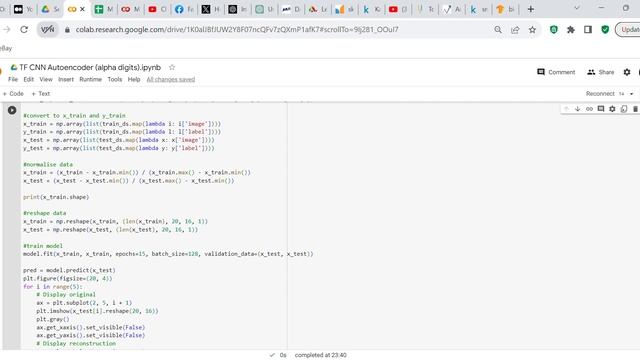Reload the page
Viewport: 640px width, 360px height.
tap(24, 29)
